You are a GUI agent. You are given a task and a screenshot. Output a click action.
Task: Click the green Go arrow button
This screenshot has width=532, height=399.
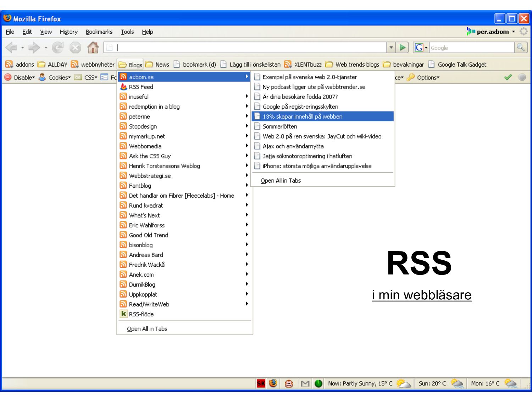pyautogui.click(x=403, y=48)
